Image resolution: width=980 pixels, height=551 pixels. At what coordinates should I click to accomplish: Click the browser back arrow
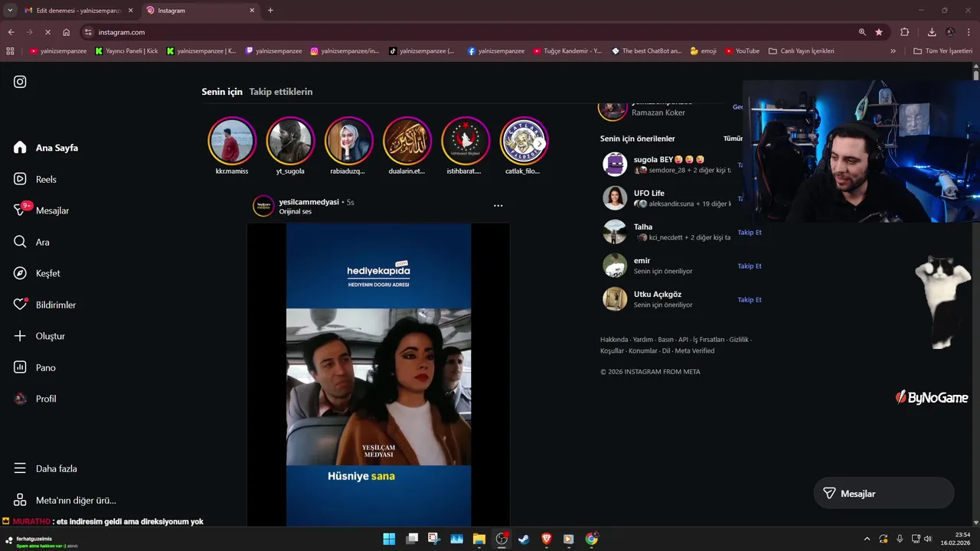[11, 32]
